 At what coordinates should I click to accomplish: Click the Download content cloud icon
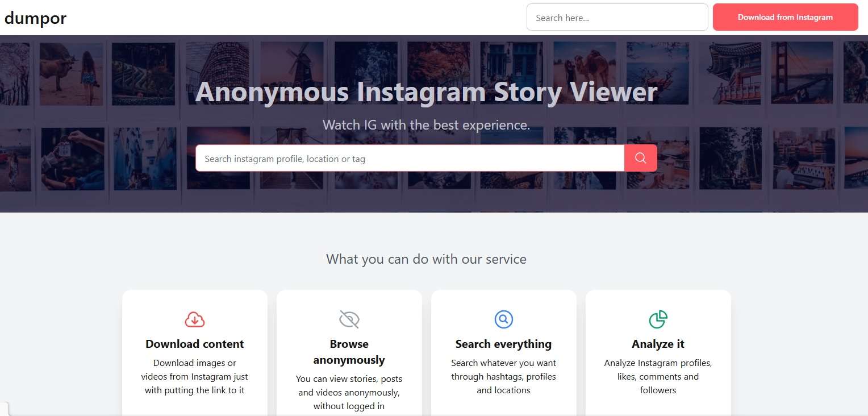click(x=195, y=319)
